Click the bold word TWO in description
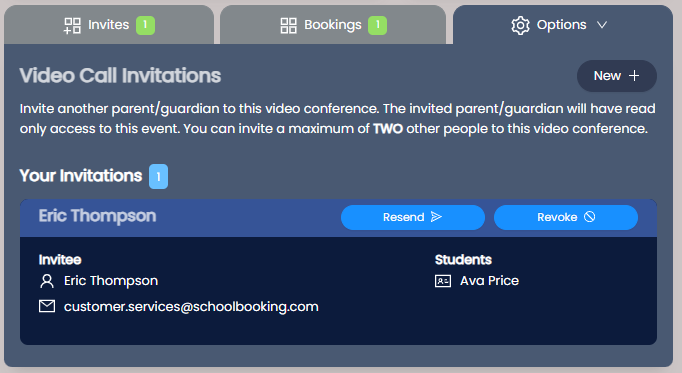The width and height of the screenshot is (682, 373). [388, 129]
